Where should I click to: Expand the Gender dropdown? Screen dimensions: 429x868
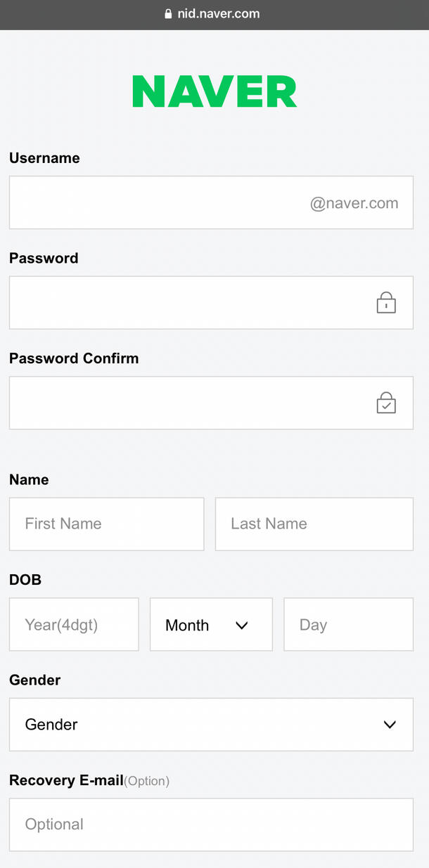[x=210, y=725]
